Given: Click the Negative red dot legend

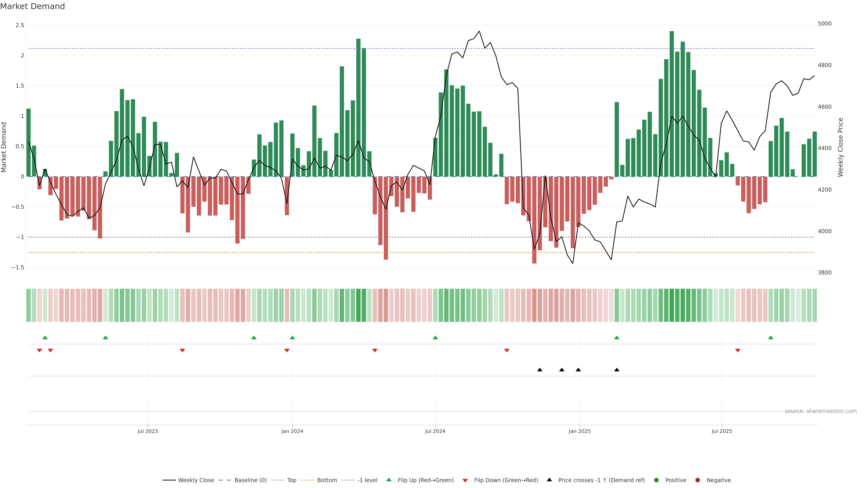Looking at the screenshot, I should (x=698, y=480).
